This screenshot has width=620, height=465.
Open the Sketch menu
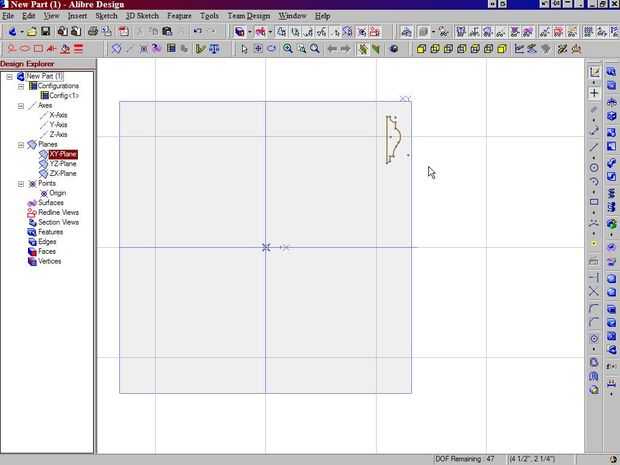tap(106, 16)
